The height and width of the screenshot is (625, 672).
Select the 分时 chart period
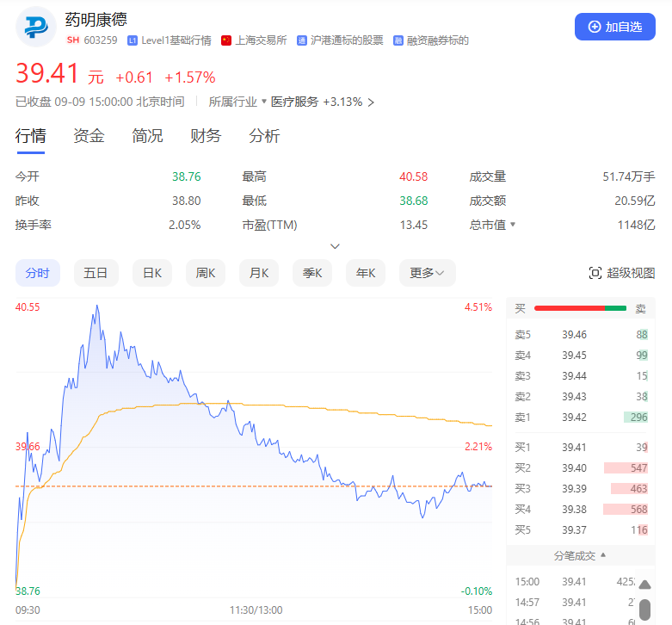[38, 273]
